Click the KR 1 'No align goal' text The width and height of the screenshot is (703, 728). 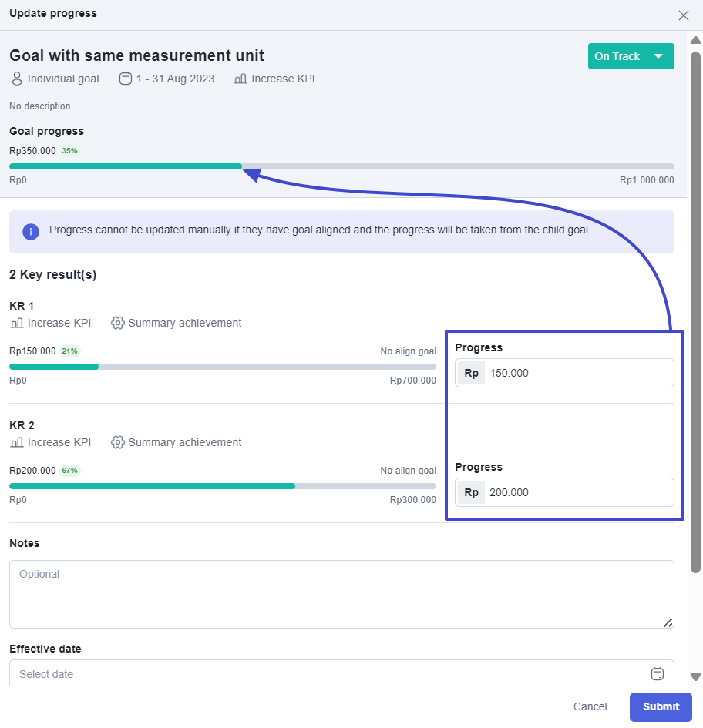pyautogui.click(x=408, y=351)
